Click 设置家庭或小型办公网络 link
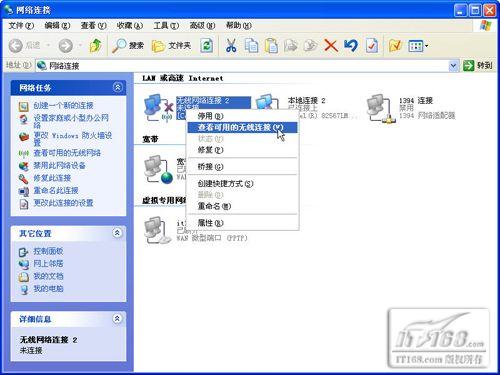 click(71, 121)
